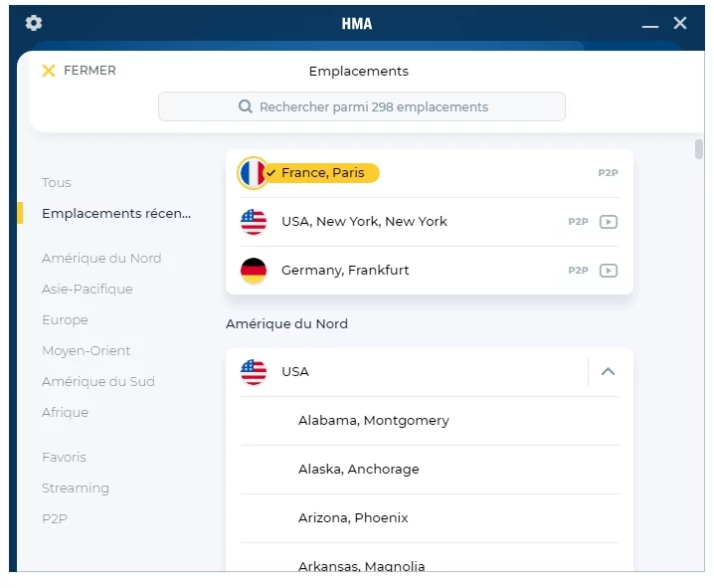This screenshot has height=588, width=714.
Task: Click the USA flag in recent locations
Action: click(x=254, y=222)
